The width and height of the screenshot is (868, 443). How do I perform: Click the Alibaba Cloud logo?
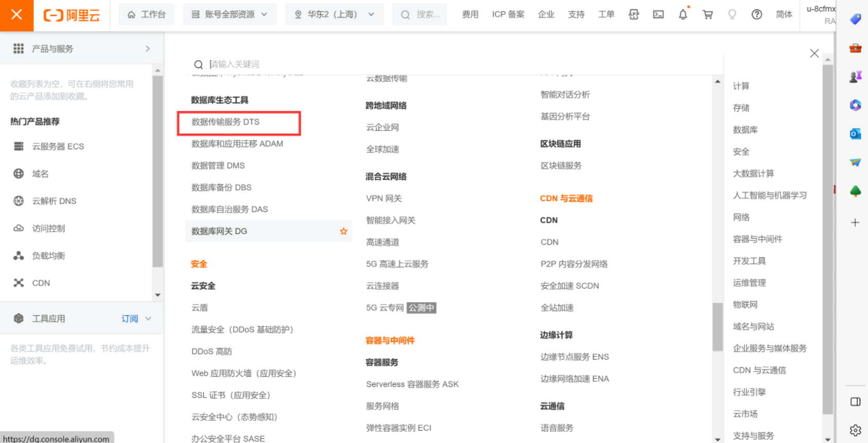pos(72,15)
